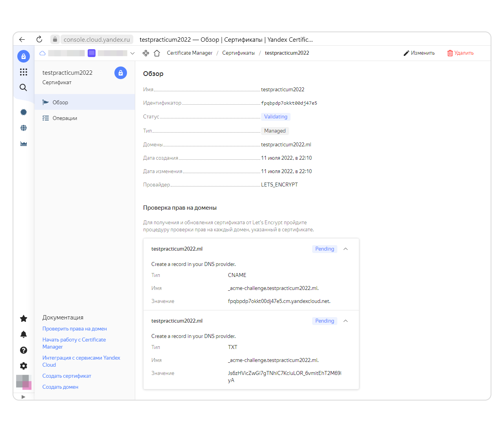Screen dimensions: 504x432
Task: Collapse the CNAME challenge card chevron
Action: [x=346, y=249]
